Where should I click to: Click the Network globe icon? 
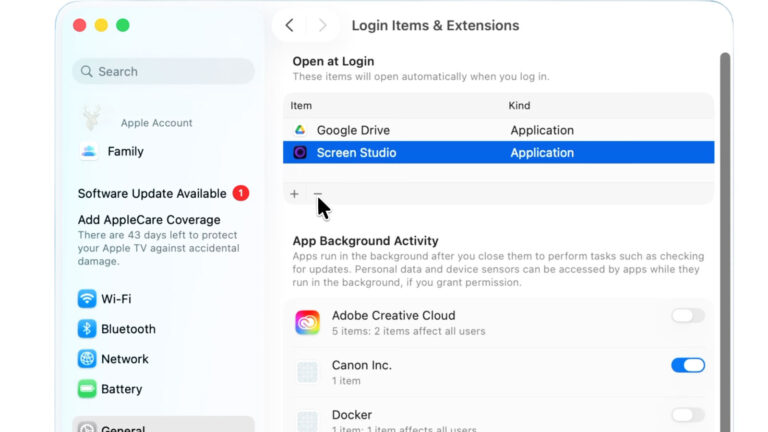pyautogui.click(x=87, y=359)
